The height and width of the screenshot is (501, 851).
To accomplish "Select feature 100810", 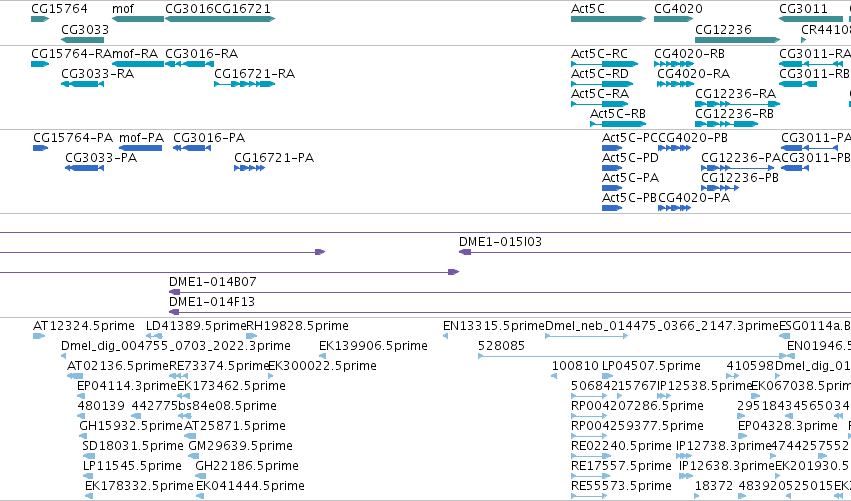I will 575,366.
